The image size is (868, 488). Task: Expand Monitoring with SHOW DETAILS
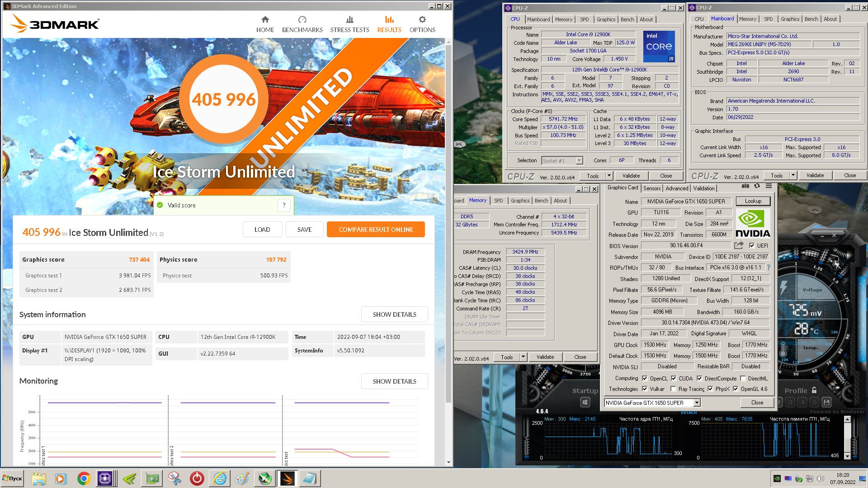[x=394, y=381]
